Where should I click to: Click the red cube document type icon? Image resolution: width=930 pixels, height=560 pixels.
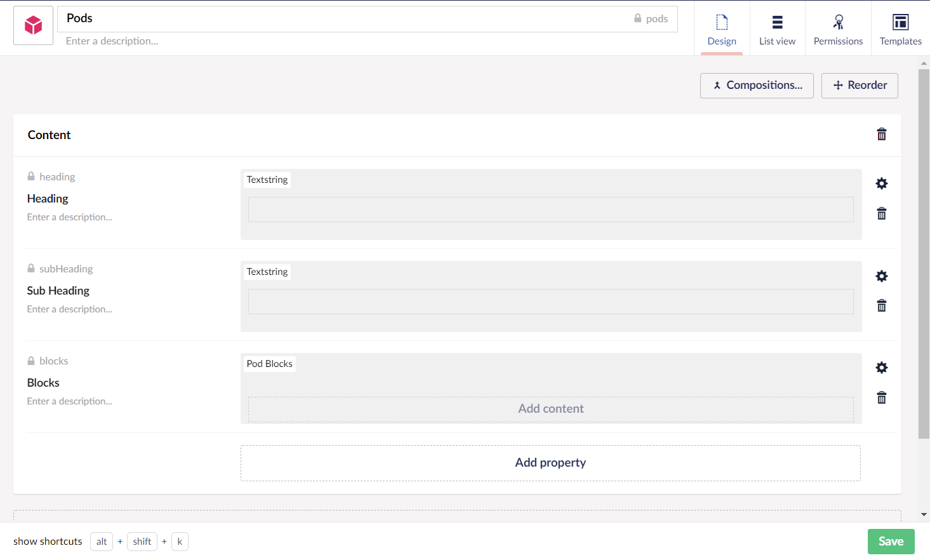click(33, 25)
